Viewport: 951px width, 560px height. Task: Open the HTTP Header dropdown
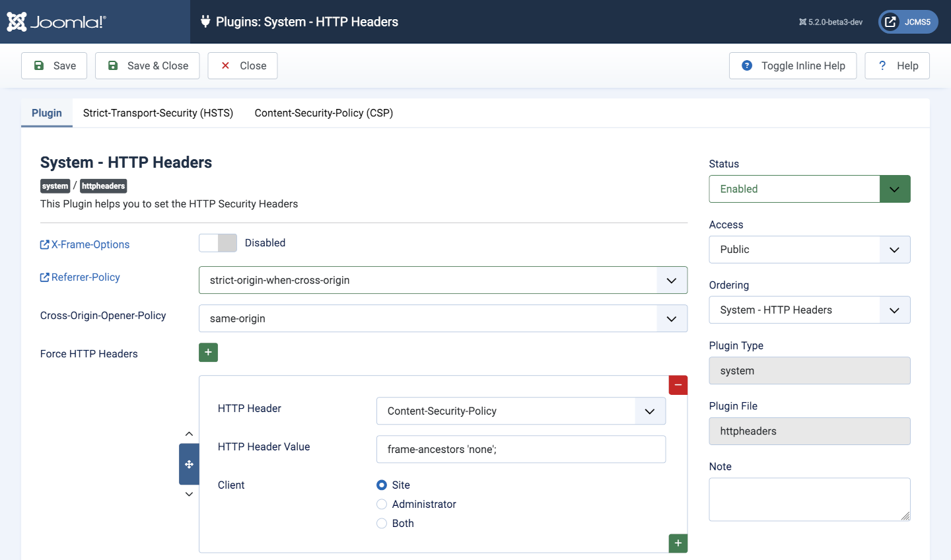pyautogui.click(x=521, y=411)
